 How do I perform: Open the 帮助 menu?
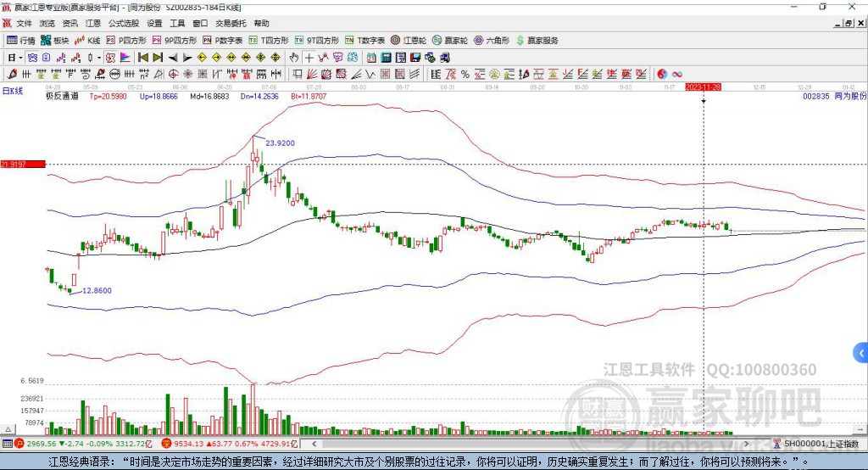click(x=261, y=23)
